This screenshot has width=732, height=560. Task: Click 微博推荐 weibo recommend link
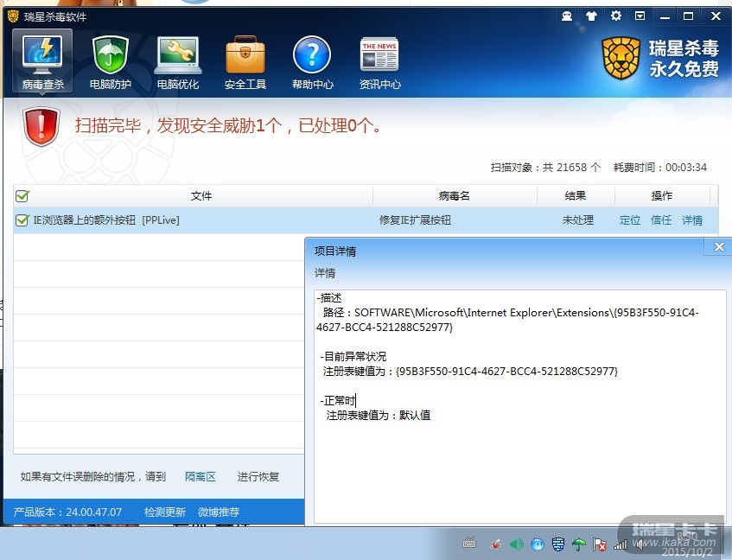(x=219, y=512)
